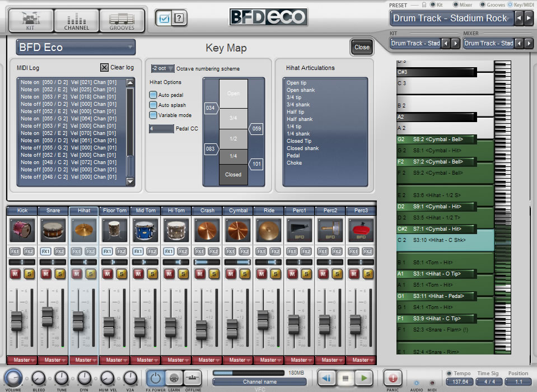Select the Choke hihat articulation
This screenshot has width=537, height=392.
point(294,163)
